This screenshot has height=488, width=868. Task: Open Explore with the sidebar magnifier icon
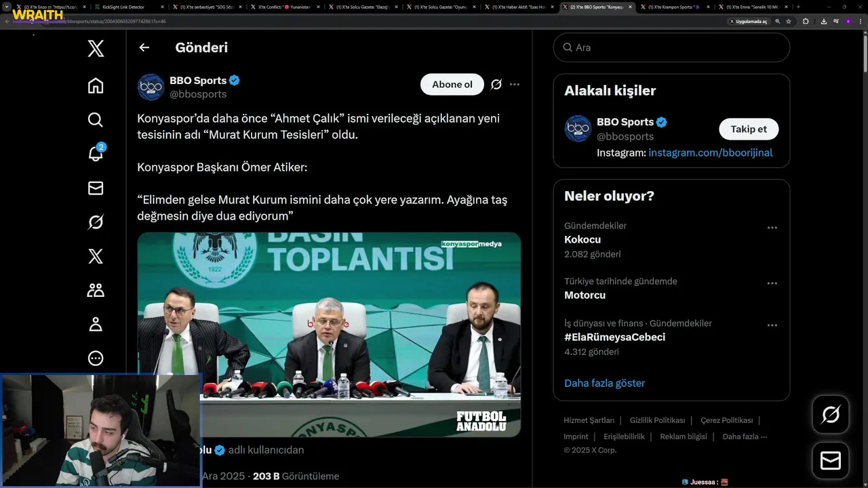point(96,120)
